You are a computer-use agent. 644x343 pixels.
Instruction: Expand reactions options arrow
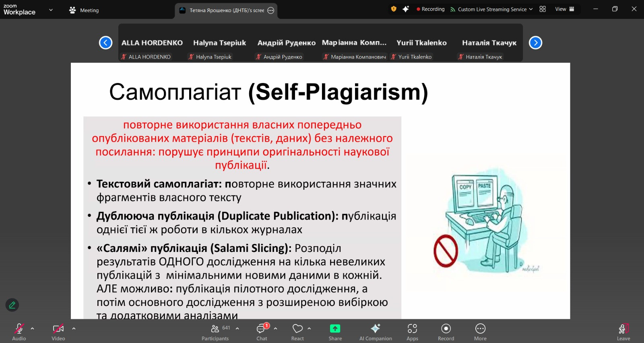(309, 328)
